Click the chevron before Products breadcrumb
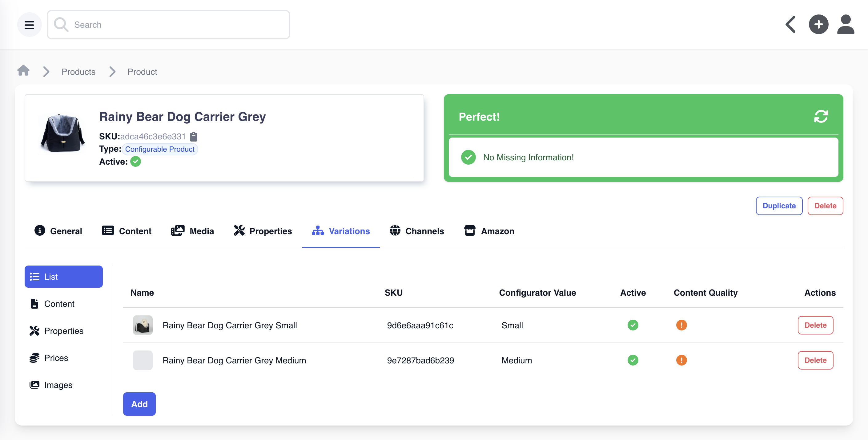868x440 pixels. click(46, 72)
